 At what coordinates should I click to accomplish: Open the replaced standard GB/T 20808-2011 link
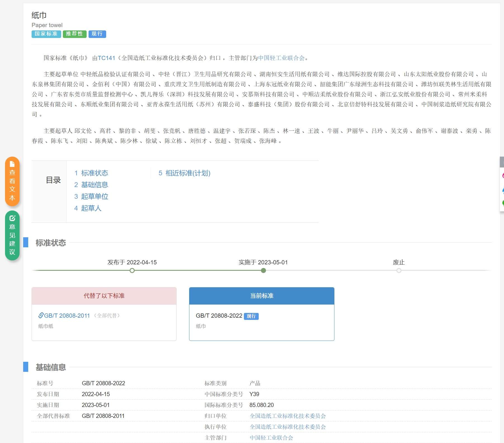67,316
